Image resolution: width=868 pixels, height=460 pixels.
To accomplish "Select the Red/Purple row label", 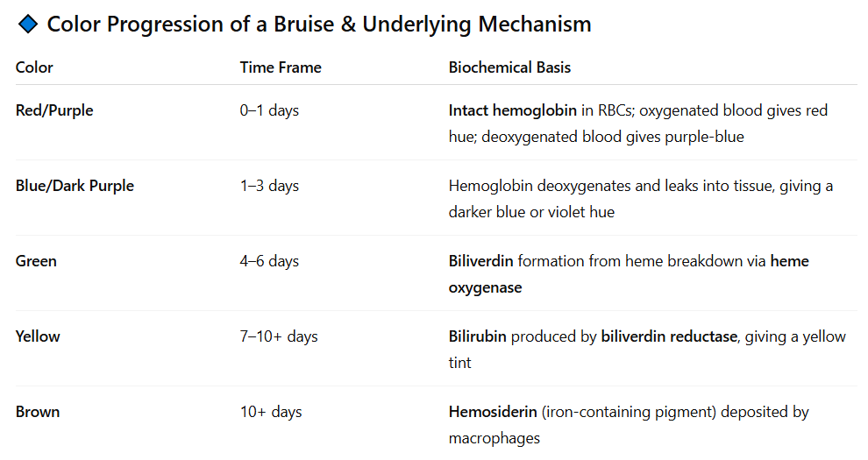I will coord(54,110).
